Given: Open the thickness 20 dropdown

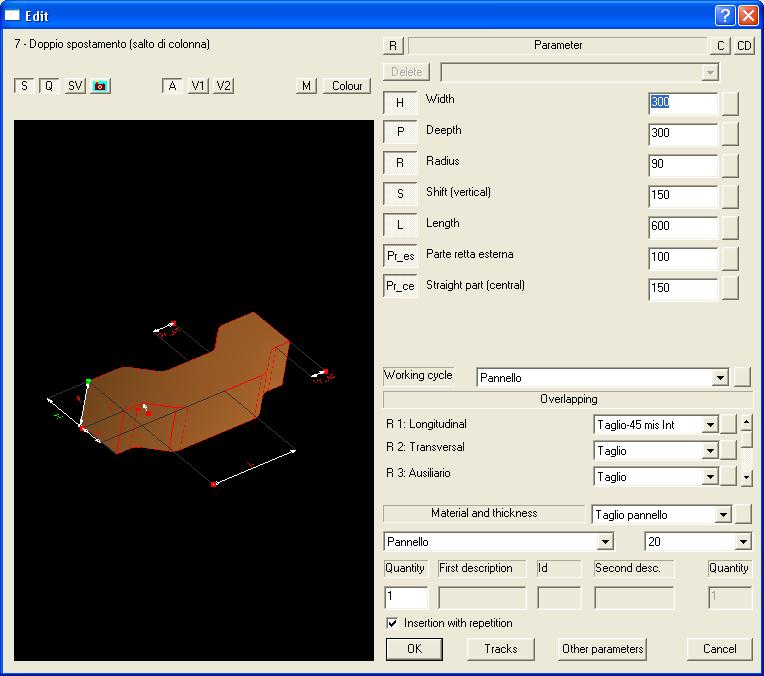Looking at the screenshot, I should pyautogui.click(x=742, y=542).
